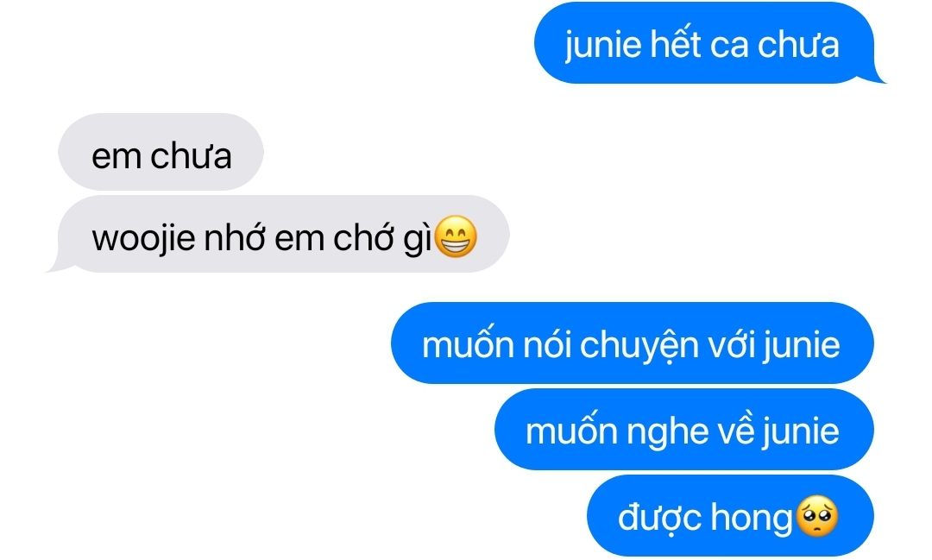
Task: Click the word 'gì' beside the grinning emoji
Action: (x=417, y=239)
